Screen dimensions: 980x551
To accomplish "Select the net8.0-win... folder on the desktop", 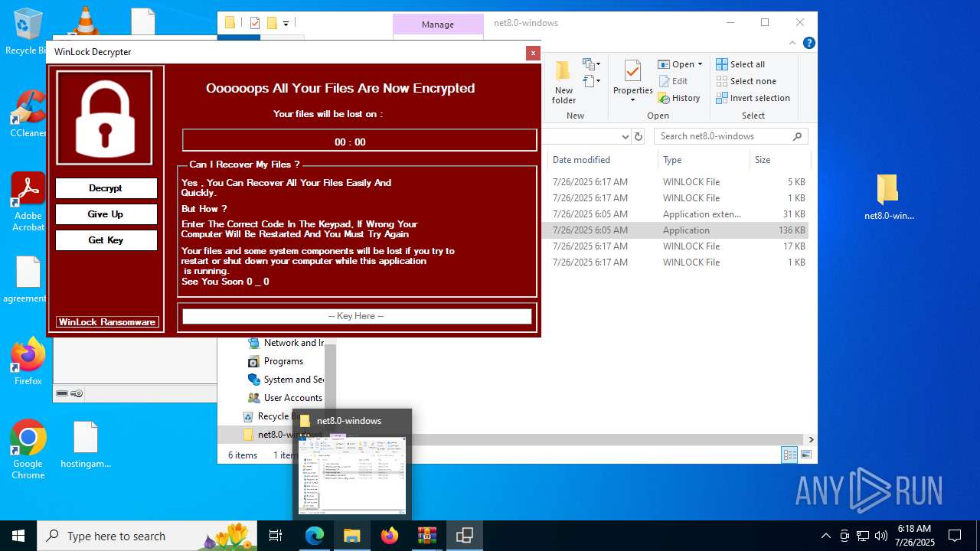I will 888,197.
